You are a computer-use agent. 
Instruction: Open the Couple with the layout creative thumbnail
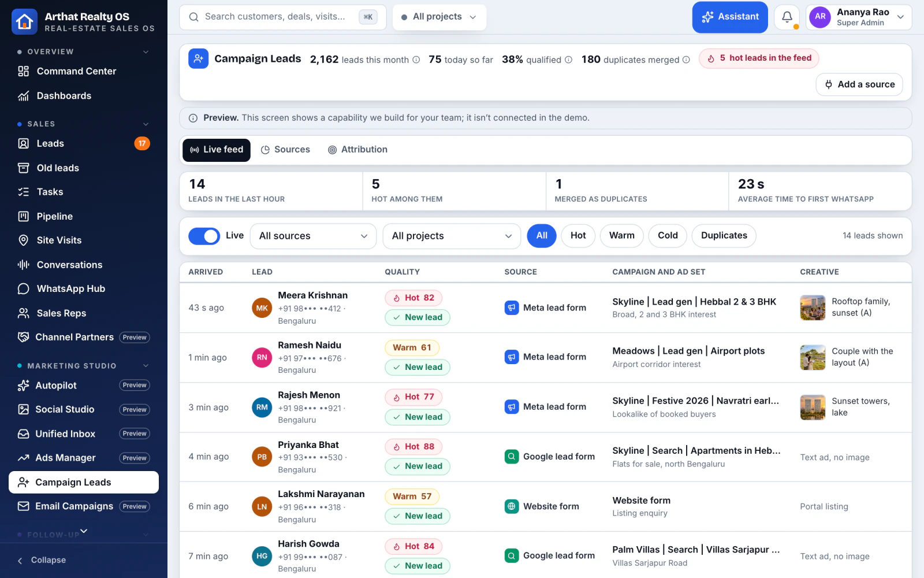813,357
